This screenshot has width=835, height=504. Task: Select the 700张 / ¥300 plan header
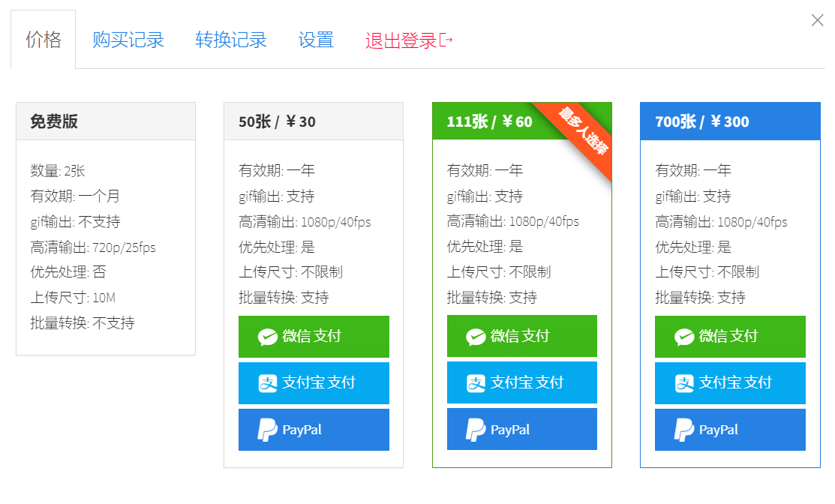730,121
